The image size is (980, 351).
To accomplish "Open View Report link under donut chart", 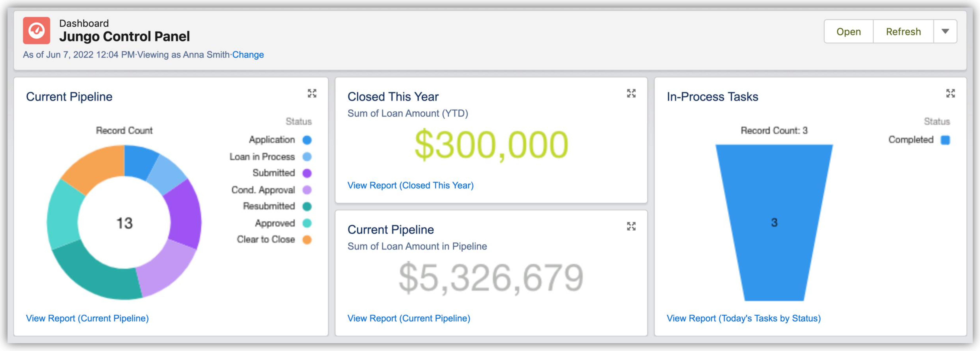I will click(x=87, y=318).
